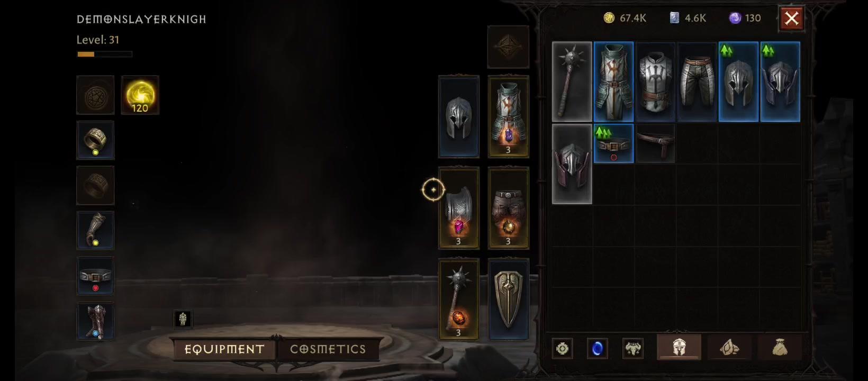
Task: Select the gray pants in inventory
Action: coord(697,82)
